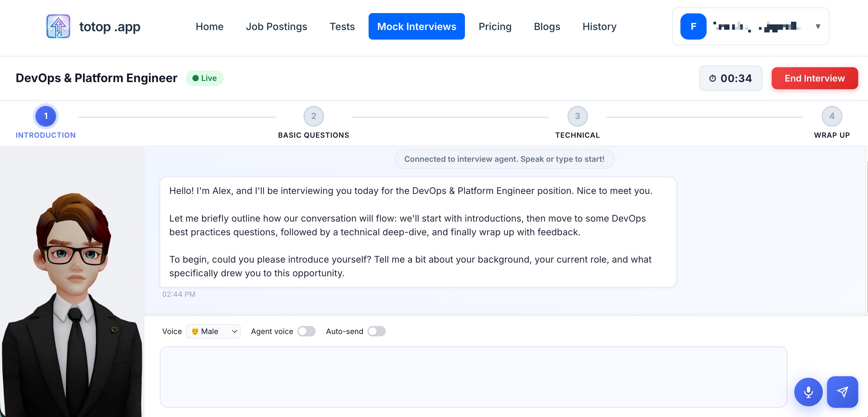The image size is (868, 417).
Task: Open History in navigation
Action: click(x=600, y=26)
